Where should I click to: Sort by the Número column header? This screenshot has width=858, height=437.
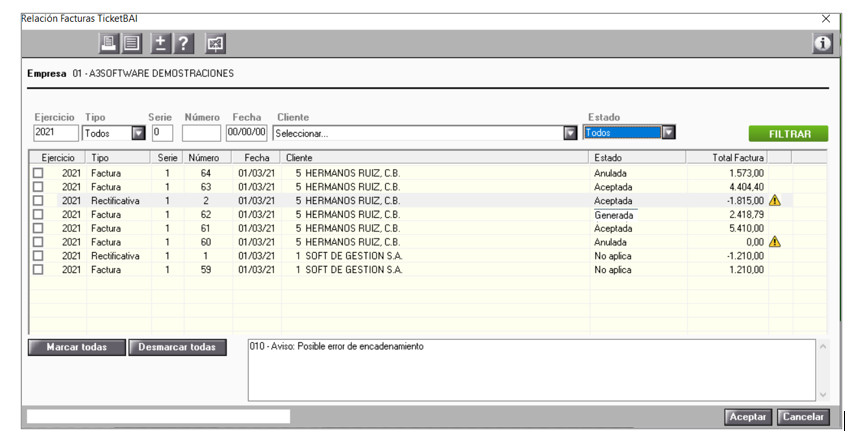pos(207,158)
